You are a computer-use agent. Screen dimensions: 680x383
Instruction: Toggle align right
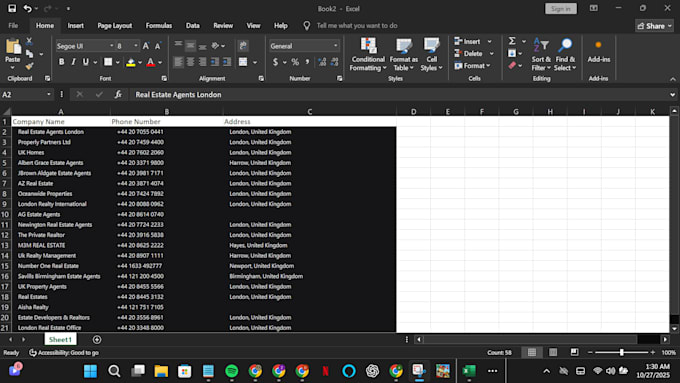pos(203,62)
